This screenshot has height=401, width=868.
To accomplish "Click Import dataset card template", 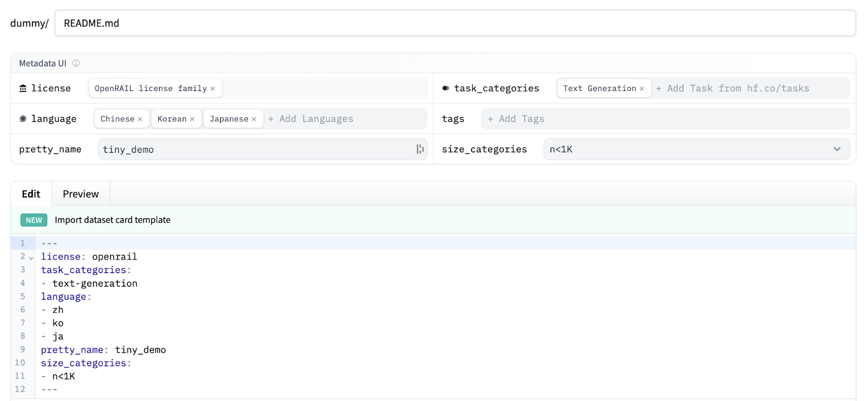I will 112,220.
